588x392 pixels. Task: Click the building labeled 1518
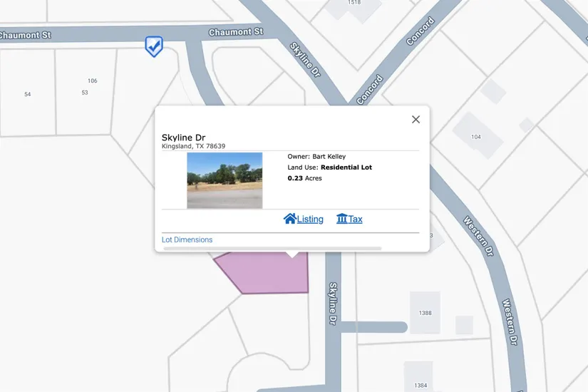(351, 6)
